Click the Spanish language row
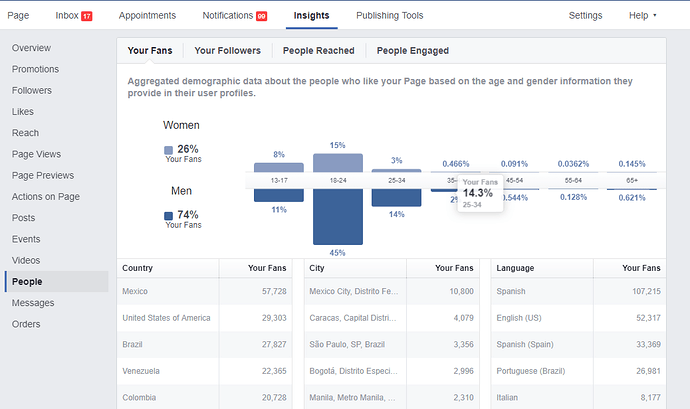 click(578, 291)
